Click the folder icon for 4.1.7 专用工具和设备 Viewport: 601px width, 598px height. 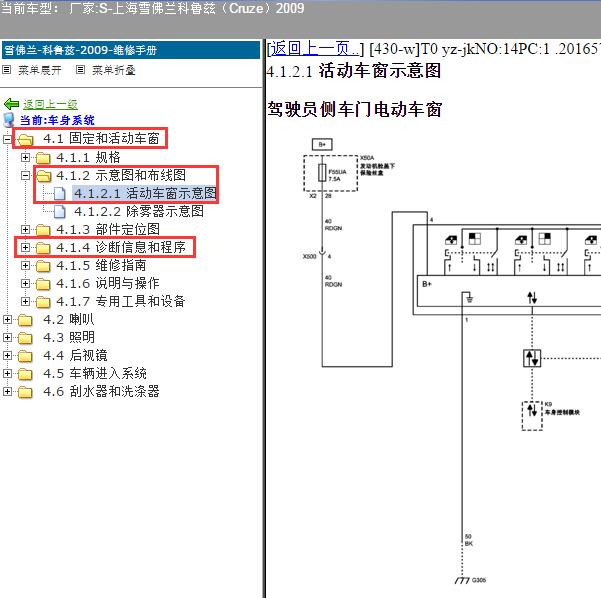[43, 302]
